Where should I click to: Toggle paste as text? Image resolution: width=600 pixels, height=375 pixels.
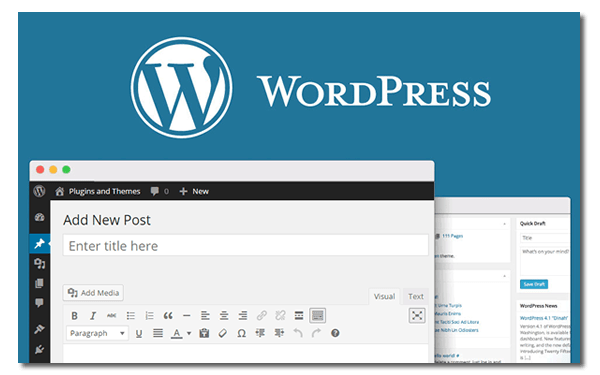(x=204, y=333)
